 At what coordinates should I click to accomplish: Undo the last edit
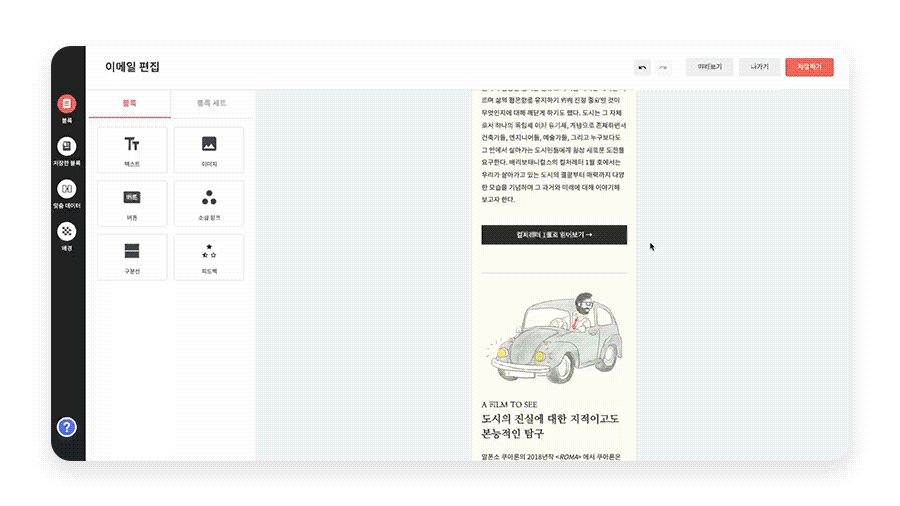click(x=642, y=67)
